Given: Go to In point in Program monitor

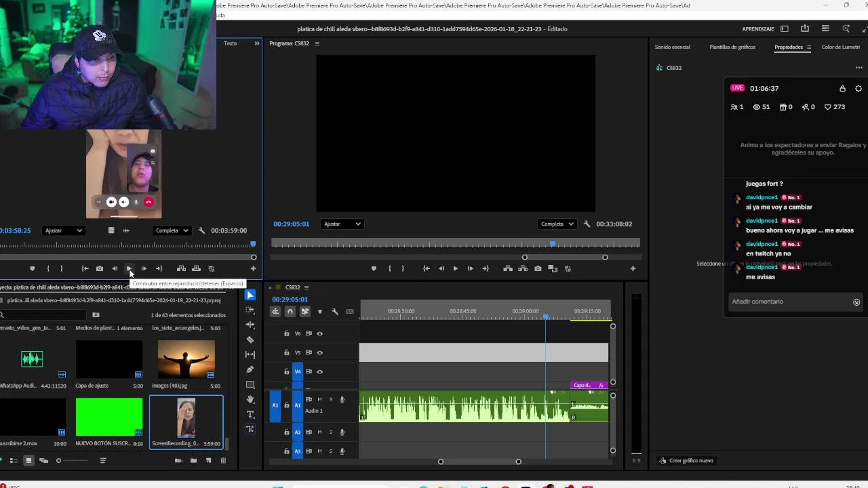Looking at the screenshot, I should coord(426,268).
